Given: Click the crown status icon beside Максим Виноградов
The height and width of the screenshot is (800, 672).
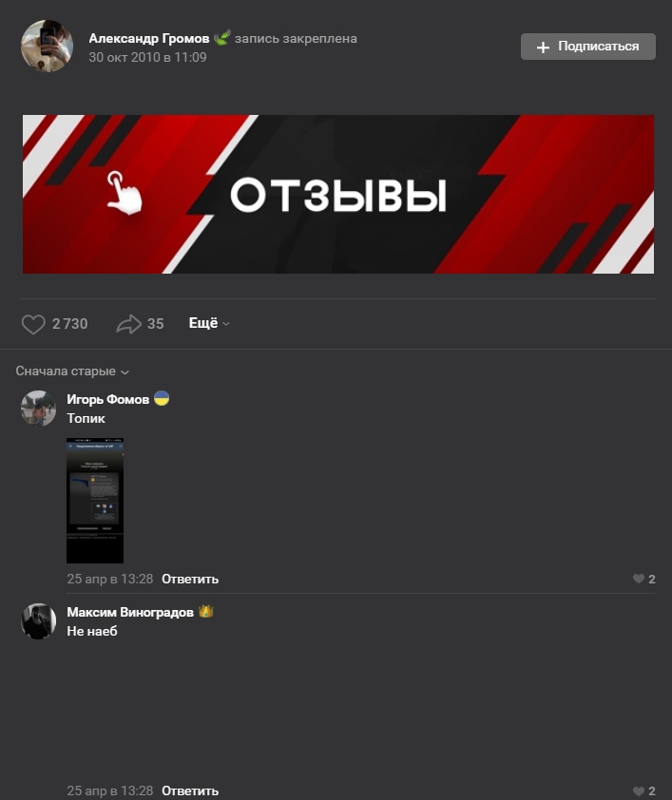Looking at the screenshot, I should [x=205, y=611].
